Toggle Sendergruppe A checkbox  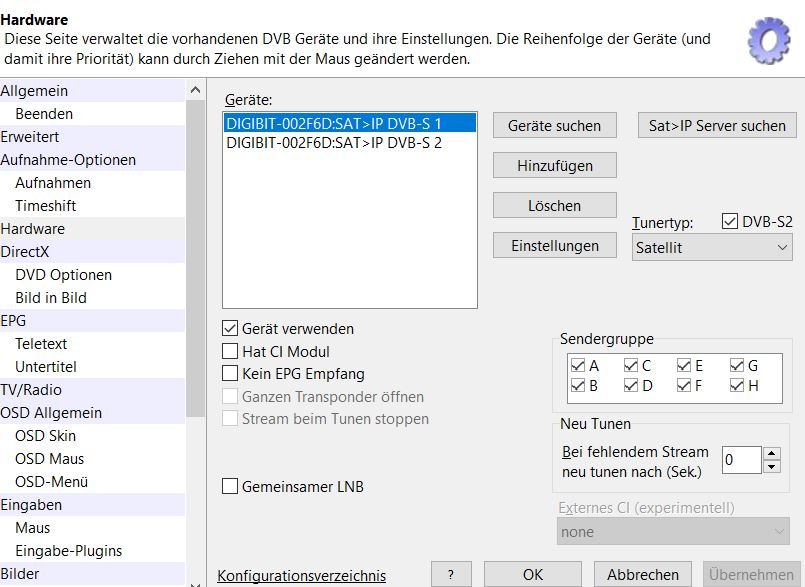click(x=578, y=366)
